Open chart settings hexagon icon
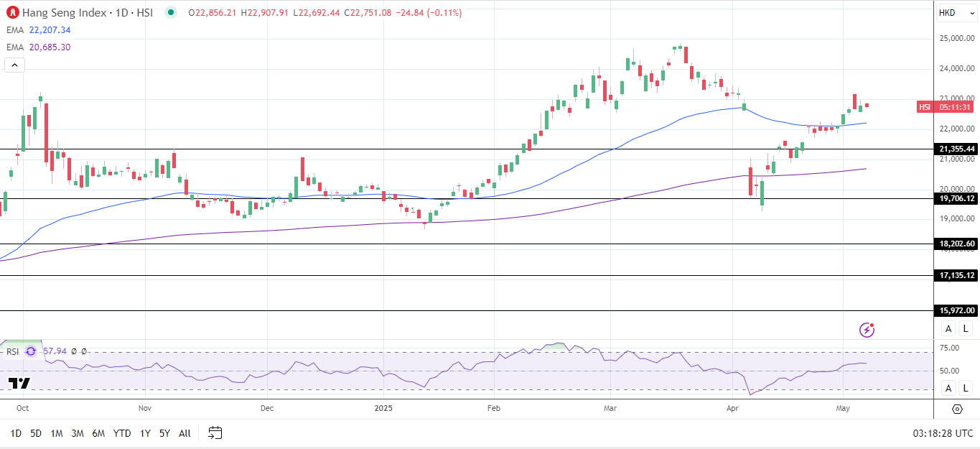This screenshot has height=449, width=980. tap(957, 409)
